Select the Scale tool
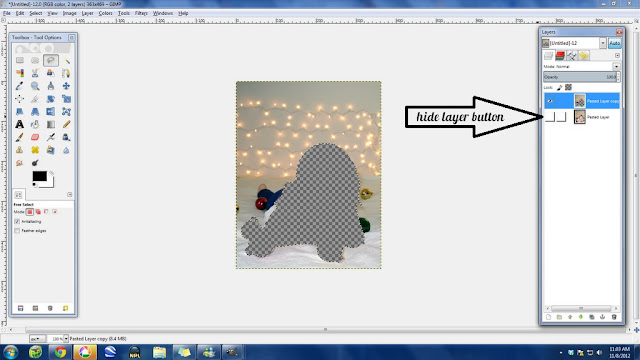 tap(66, 99)
